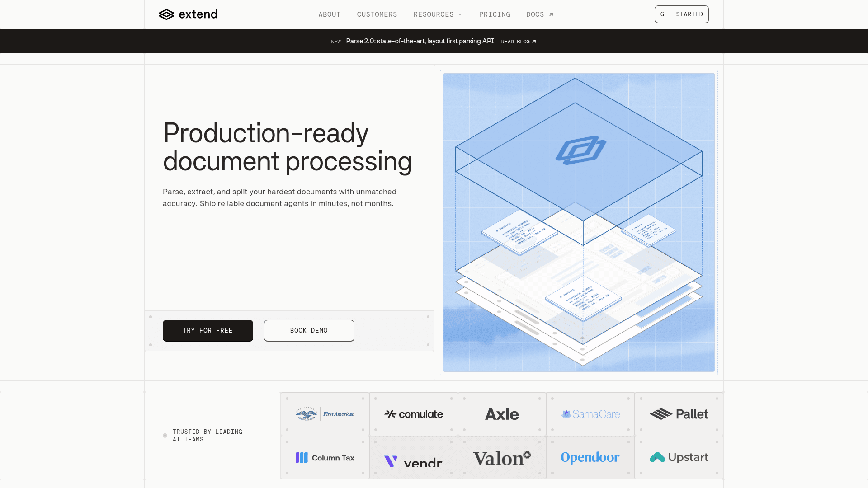Click the Parse 2.0 announcement text

[420, 41]
